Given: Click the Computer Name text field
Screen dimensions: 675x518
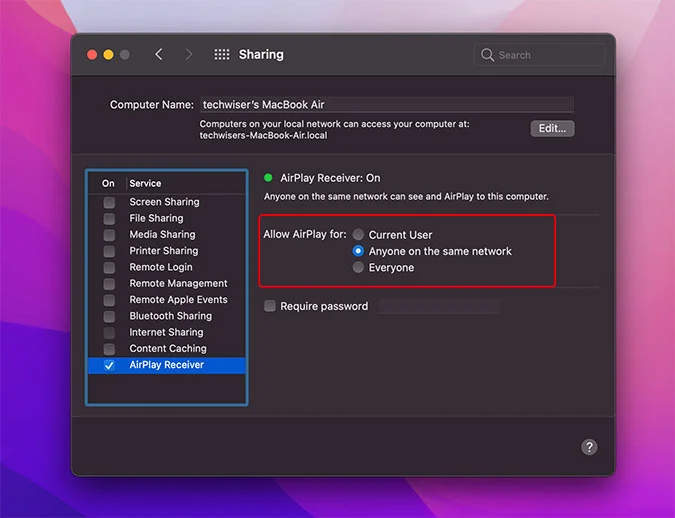Looking at the screenshot, I should [386, 104].
